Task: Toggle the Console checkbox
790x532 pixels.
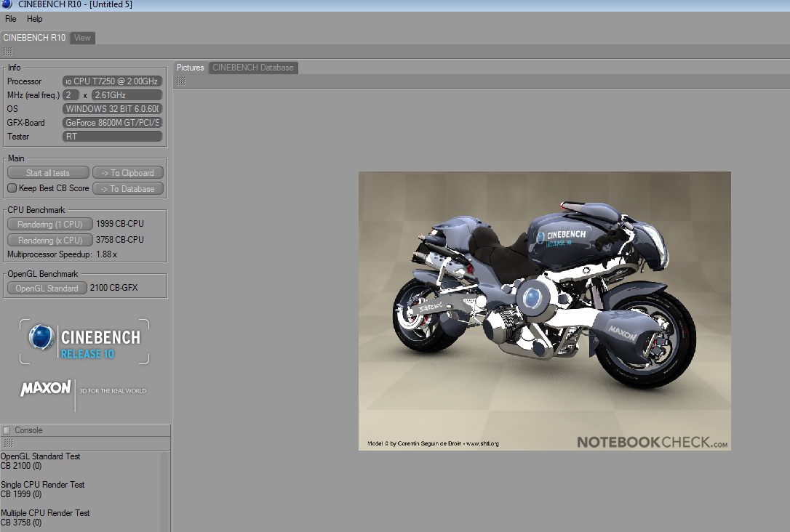Action: (7, 430)
